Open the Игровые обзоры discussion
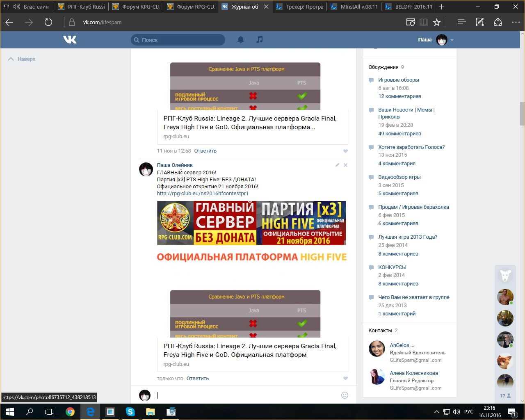This screenshot has width=525, height=420. point(398,80)
